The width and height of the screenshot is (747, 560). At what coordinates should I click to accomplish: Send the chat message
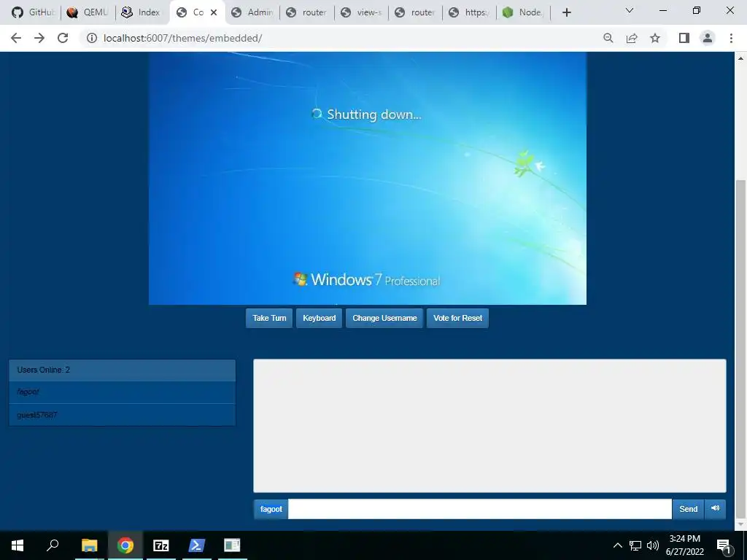click(x=688, y=509)
